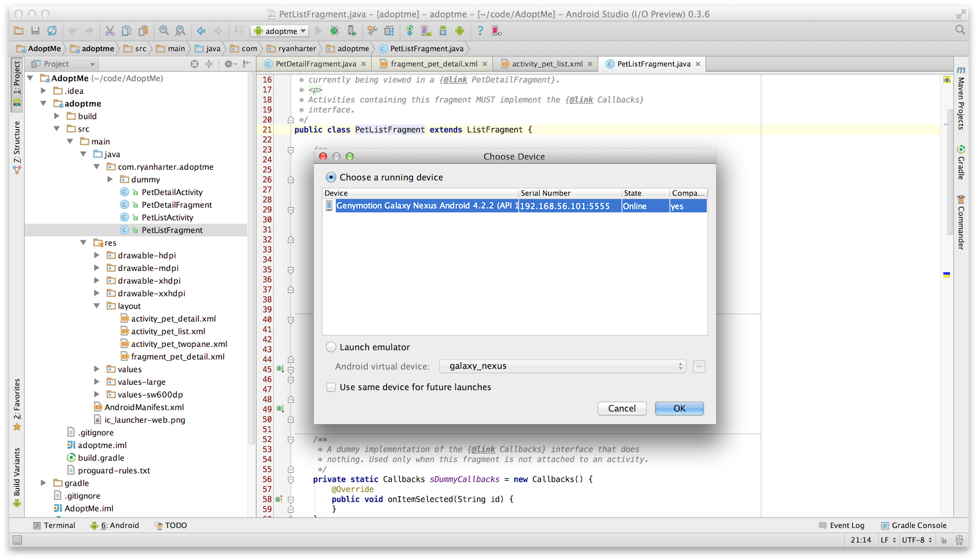This screenshot has height=560, width=978.
Task: Open the Maven Projects side panel
Action: [961, 97]
